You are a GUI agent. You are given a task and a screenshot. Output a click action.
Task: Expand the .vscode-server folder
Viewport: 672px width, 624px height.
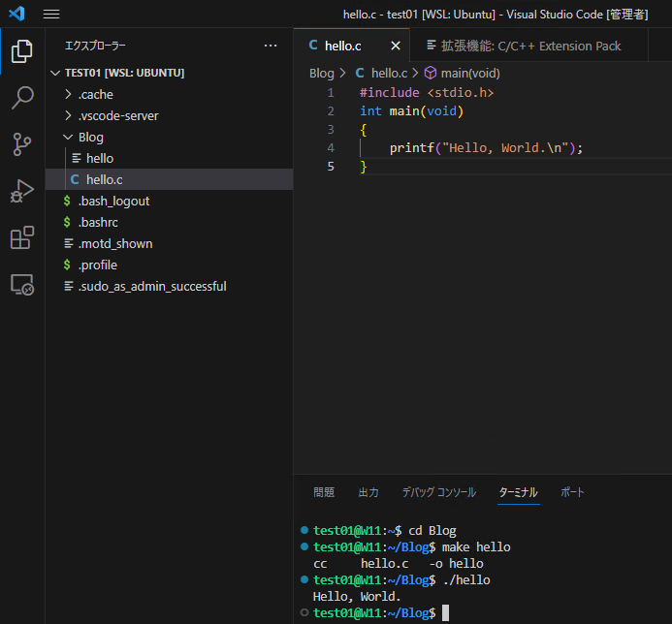pyautogui.click(x=68, y=115)
